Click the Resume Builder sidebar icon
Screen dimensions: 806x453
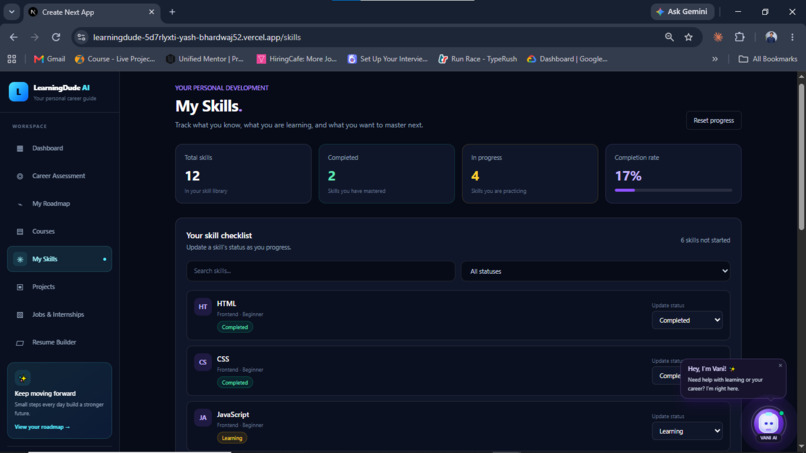(20, 343)
